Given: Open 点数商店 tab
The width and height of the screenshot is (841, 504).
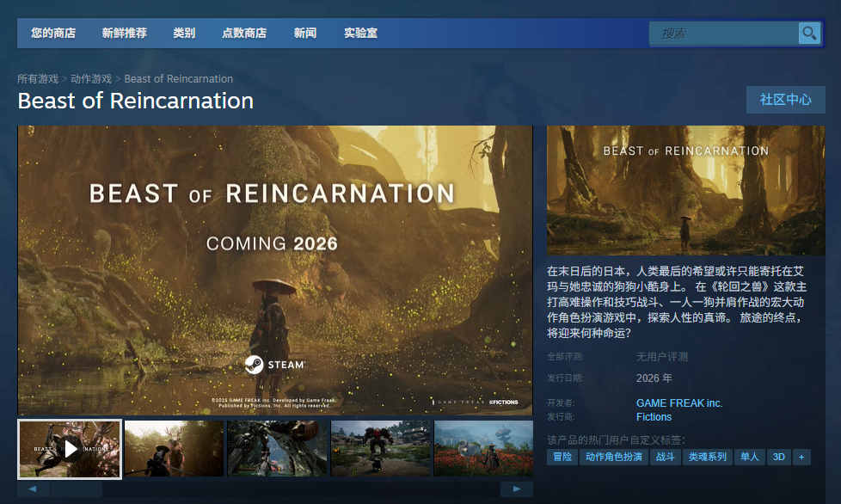Looking at the screenshot, I should [244, 34].
